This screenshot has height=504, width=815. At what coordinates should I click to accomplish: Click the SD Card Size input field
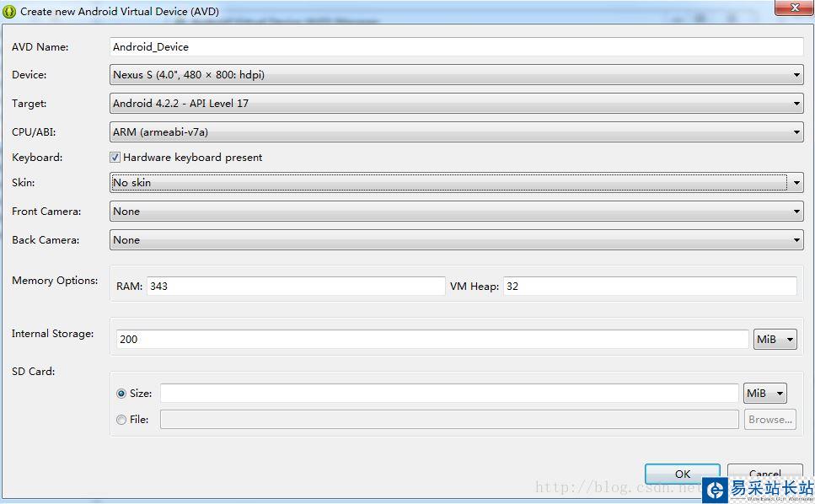[x=449, y=394]
